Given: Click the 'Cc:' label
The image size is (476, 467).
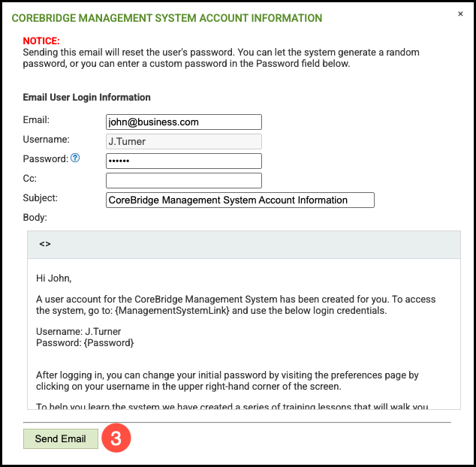Looking at the screenshot, I should (30, 178).
